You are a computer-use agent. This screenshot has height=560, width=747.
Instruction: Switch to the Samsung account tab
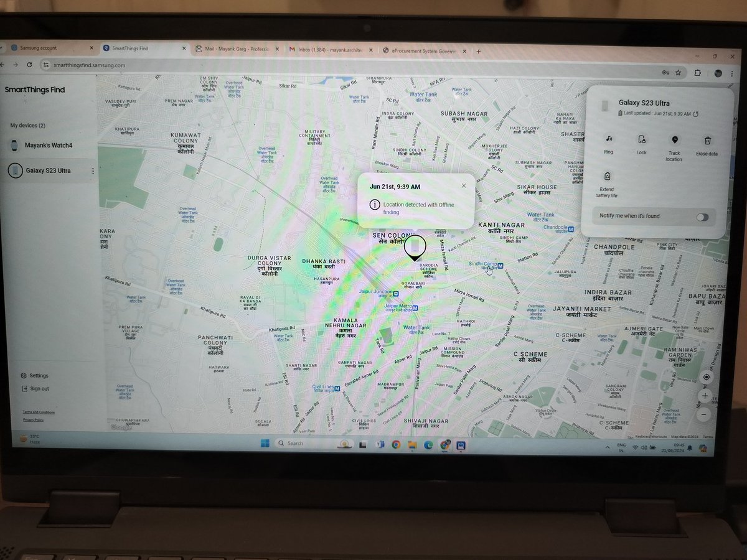(47, 48)
